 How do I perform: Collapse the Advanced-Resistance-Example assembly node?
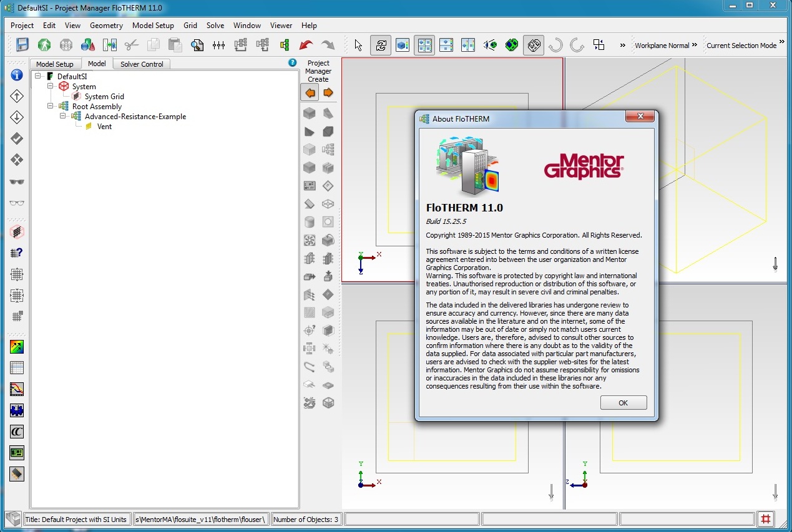(64, 116)
